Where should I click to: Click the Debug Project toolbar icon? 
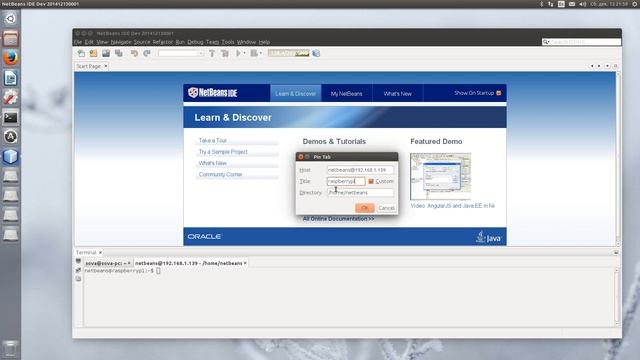[254, 53]
